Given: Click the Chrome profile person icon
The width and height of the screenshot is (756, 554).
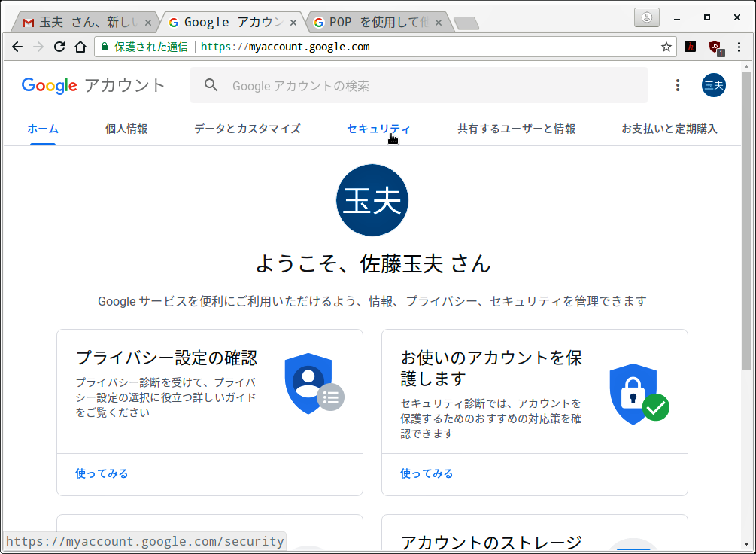Looking at the screenshot, I should [647, 18].
